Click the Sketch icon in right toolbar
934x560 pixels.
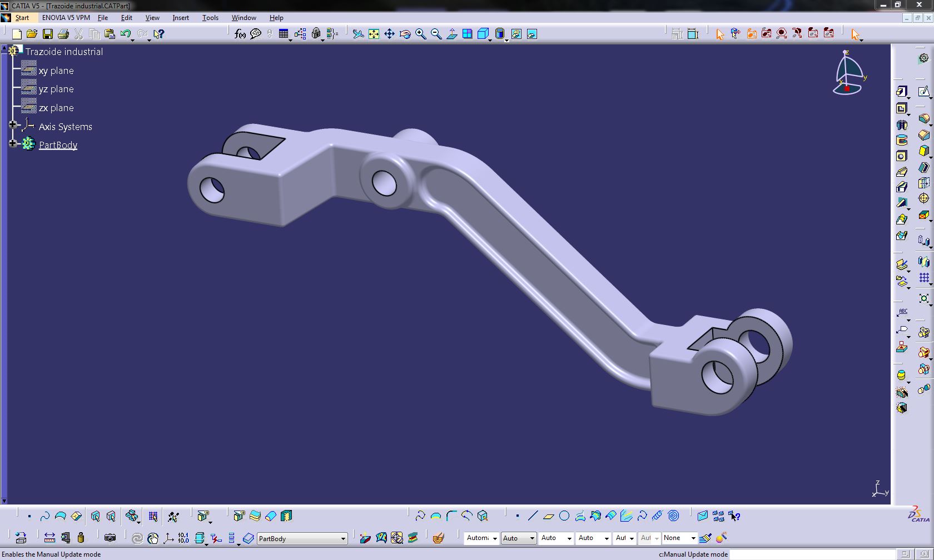point(923,91)
